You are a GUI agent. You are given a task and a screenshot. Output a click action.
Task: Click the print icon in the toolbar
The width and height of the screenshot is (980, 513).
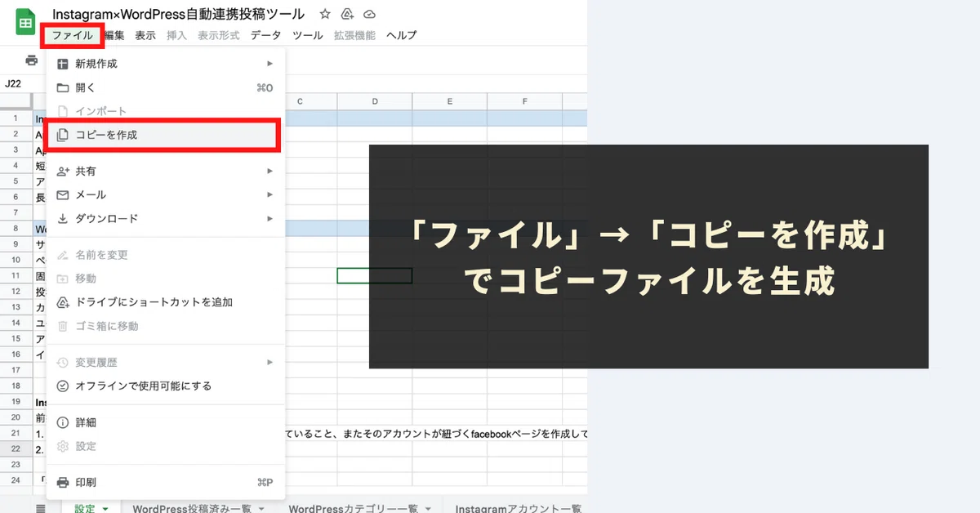(31, 60)
